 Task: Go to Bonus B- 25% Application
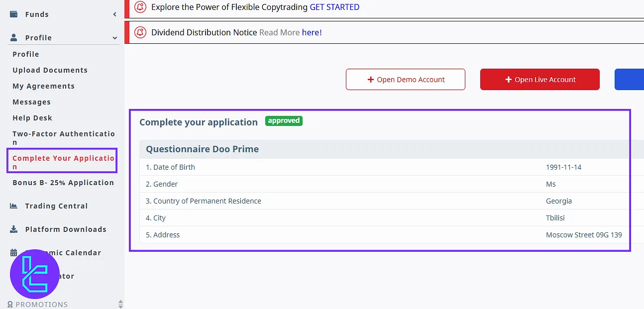(63, 183)
